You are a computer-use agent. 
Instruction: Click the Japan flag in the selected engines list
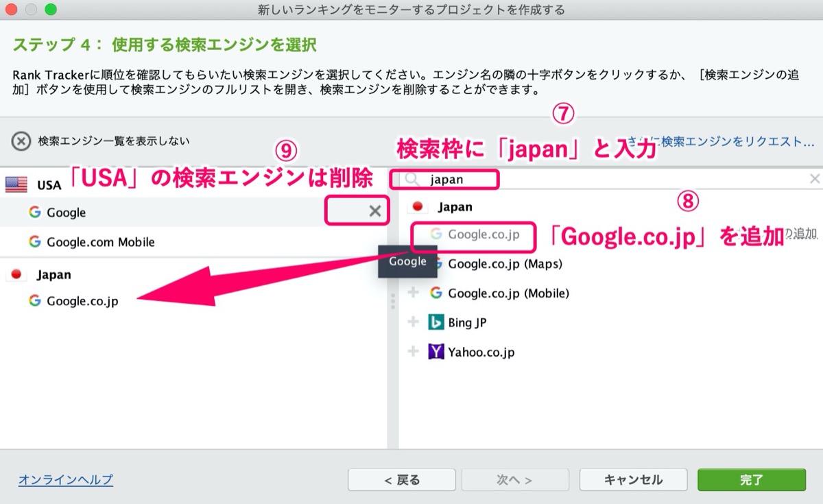(x=16, y=274)
